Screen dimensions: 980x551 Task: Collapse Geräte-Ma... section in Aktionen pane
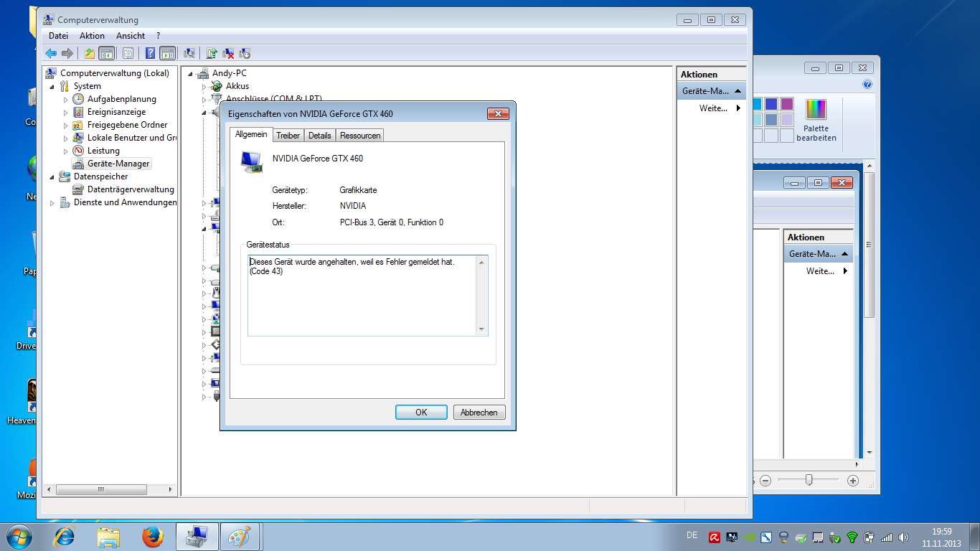738,91
